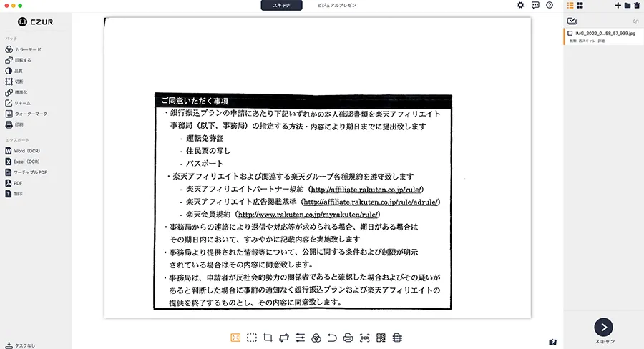Screen dimensions: 644x349
Task: Select 印刷 in batch sidebar
Action: [x=14, y=124]
